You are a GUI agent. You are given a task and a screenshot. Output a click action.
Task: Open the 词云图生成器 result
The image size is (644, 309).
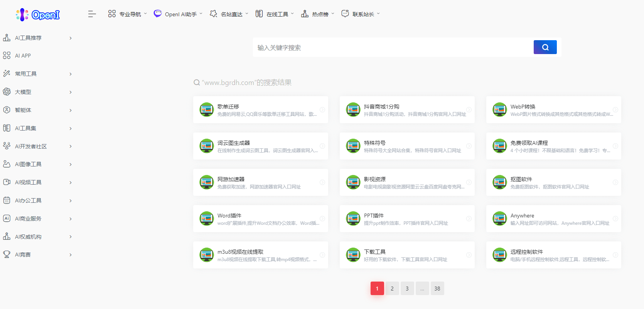261,146
